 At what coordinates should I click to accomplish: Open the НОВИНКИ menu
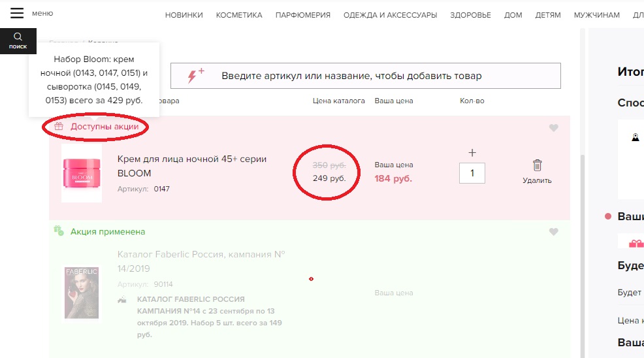[184, 15]
